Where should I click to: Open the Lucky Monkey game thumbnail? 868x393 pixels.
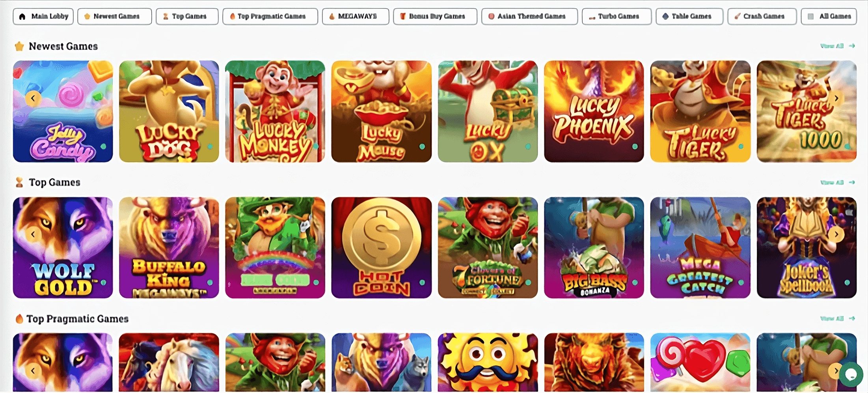coord(275,111)
